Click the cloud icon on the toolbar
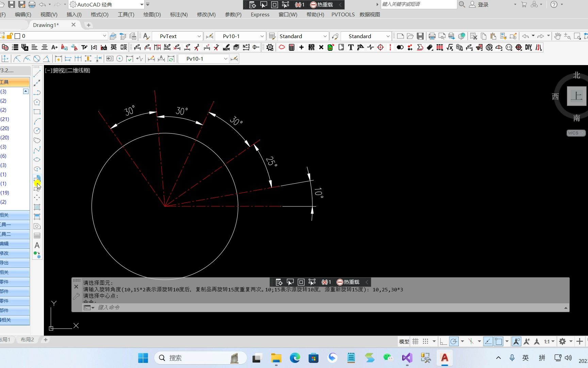This screenshot has width=588, height=368. click(282, 47)
